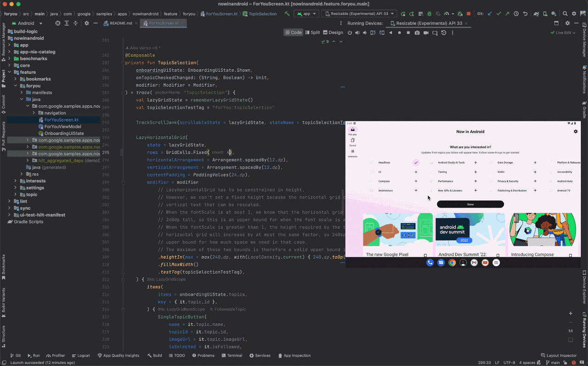Open the Android project view dropdown
588x366 pixels.
(28, 23)
